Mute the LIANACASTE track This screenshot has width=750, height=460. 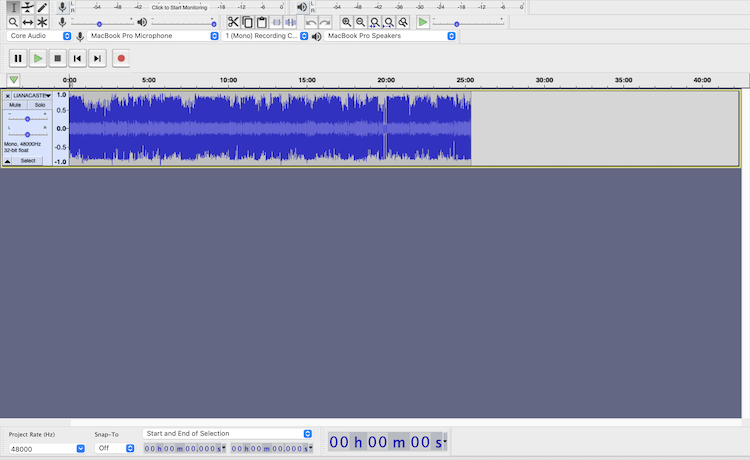click(15, 105)
